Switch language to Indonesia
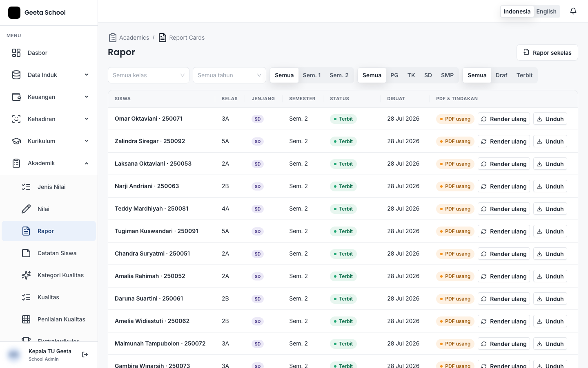This screenshot has width=588, height=368. [517, 11]
